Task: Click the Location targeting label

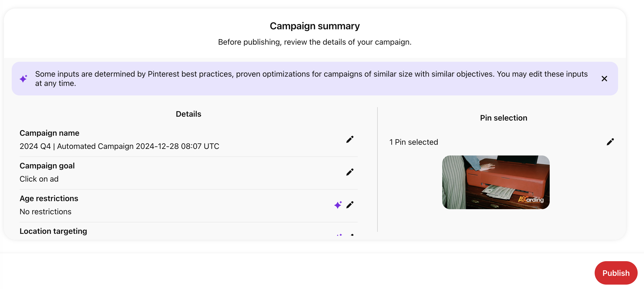Action: tap(53, 231)
